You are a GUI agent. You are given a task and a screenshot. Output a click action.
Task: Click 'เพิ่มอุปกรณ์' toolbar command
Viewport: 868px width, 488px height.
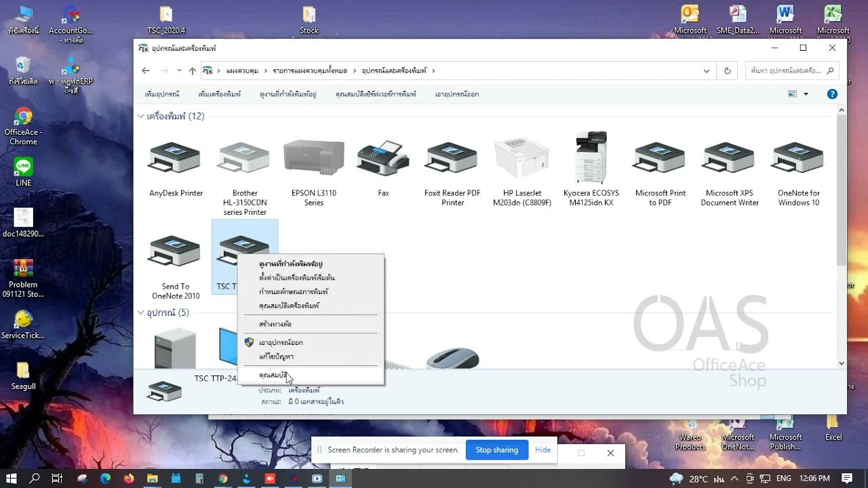pos(162,94)
